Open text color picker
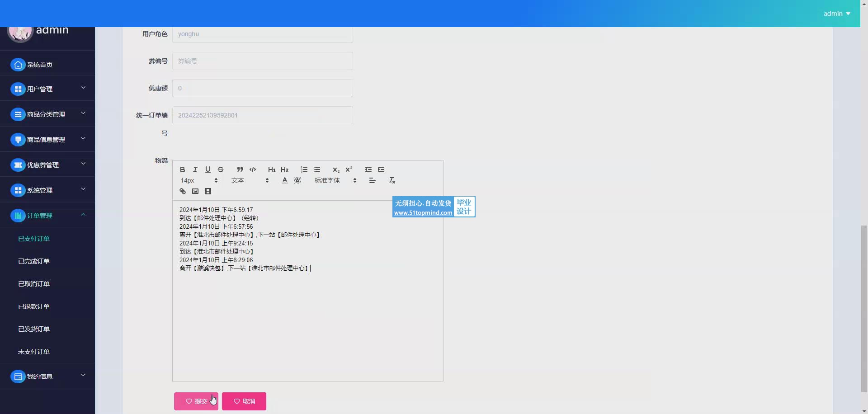 [x=284, y=180]
